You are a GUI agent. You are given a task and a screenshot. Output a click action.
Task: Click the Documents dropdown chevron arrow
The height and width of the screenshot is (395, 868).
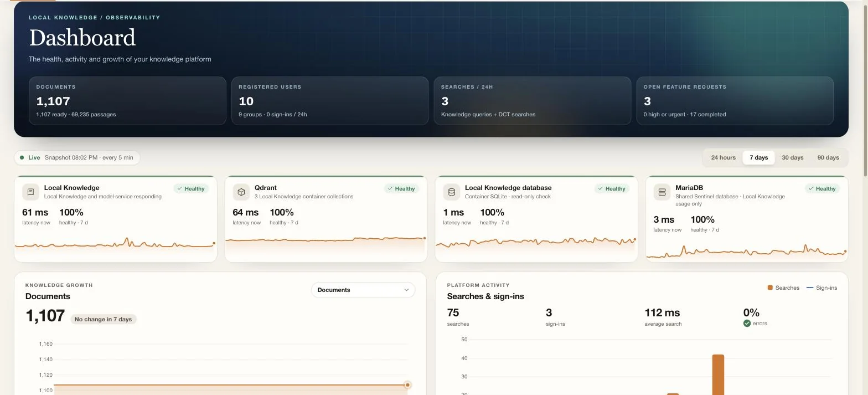point(406,290)
